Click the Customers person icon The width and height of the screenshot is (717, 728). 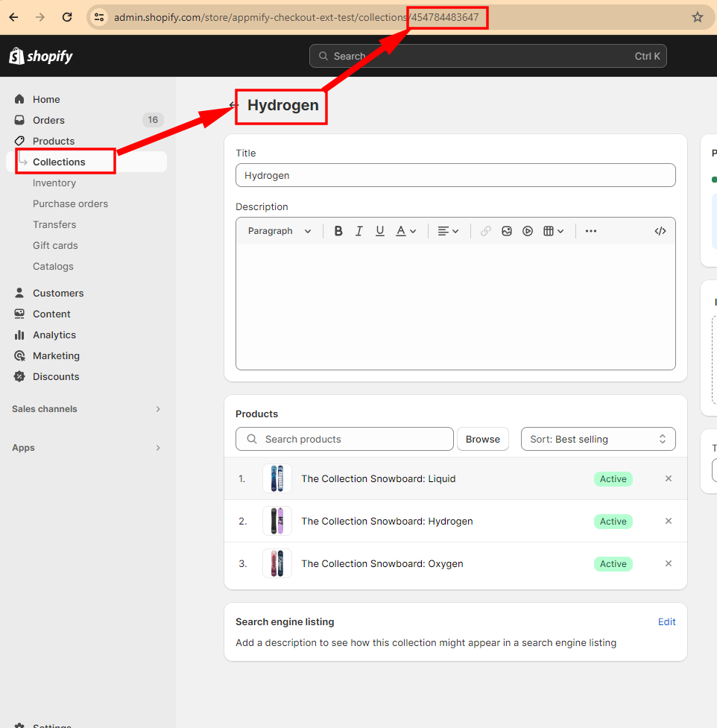coord(19,293)
